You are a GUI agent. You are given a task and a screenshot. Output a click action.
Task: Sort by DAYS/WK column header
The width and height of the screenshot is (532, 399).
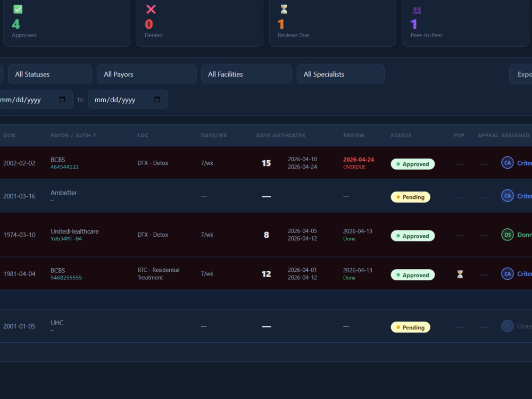pos(214,135)
